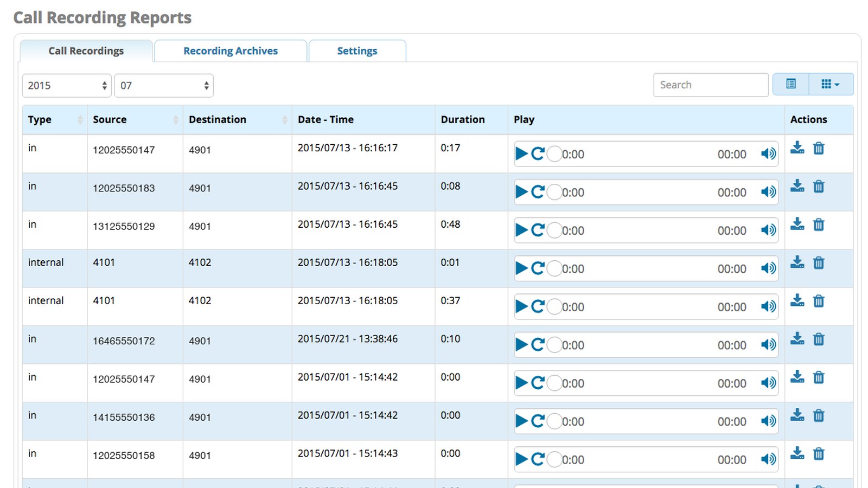The height and width of the screenshot is (488, 868).
Task: Select destination 4102 in the 0:37 row
Action: coord(200,301)
